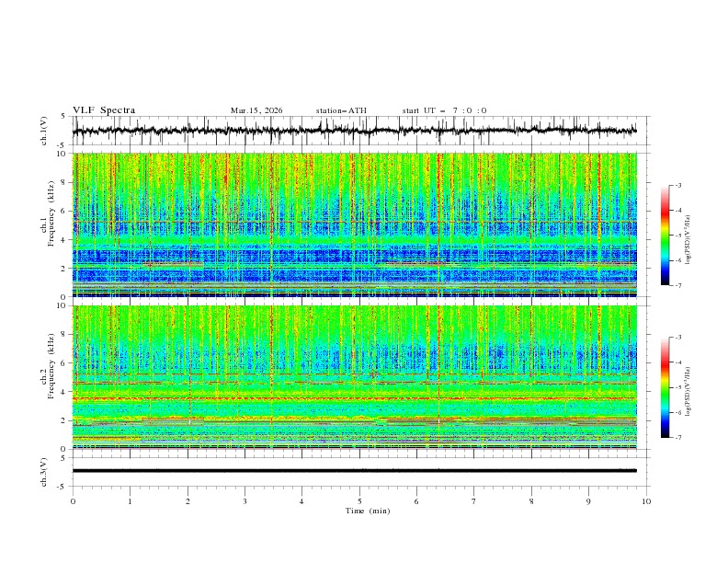Click the 'ch.1 Frequency (kHz)' axis label

(48, 214)
